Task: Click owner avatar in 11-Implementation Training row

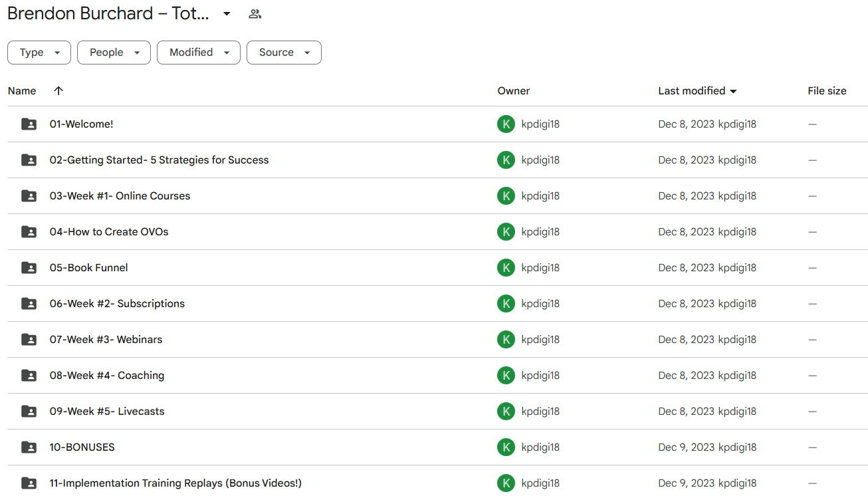Action: click(x=506, y=483)
